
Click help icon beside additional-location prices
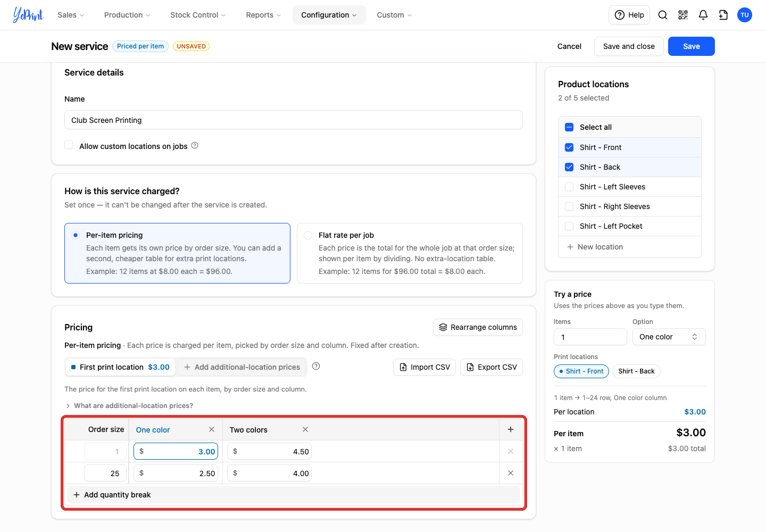(316, 366)
